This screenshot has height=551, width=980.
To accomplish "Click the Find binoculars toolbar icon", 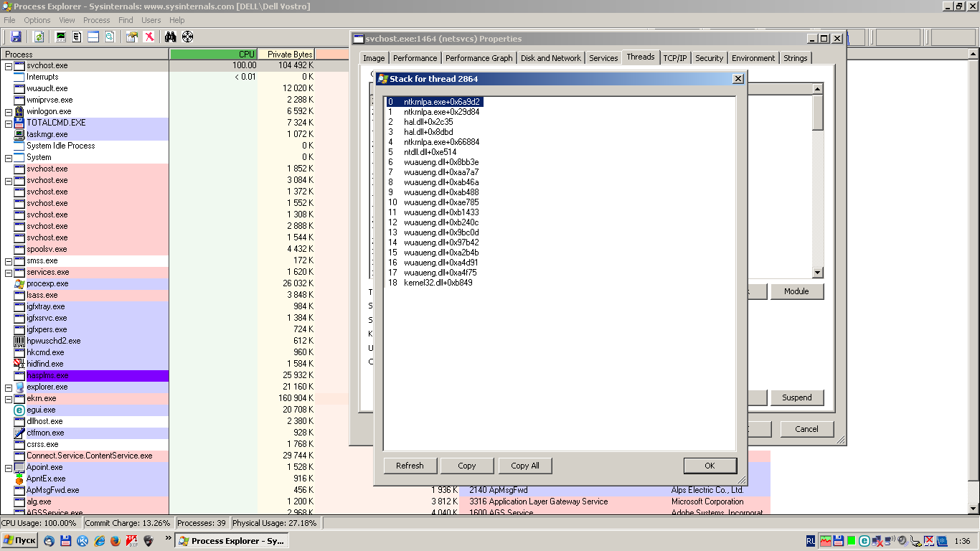I will click(x=170, y=37).
